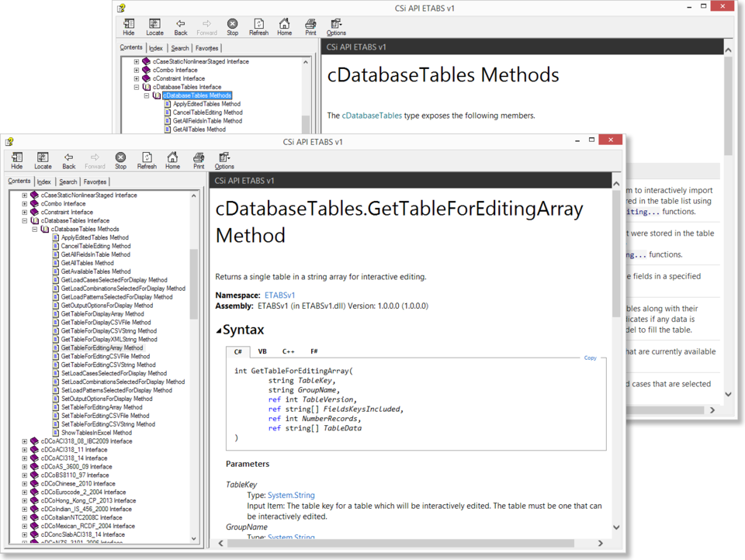Expand cCombo Interface node in front window
This screenshot has width=745, height=560.
25,203
